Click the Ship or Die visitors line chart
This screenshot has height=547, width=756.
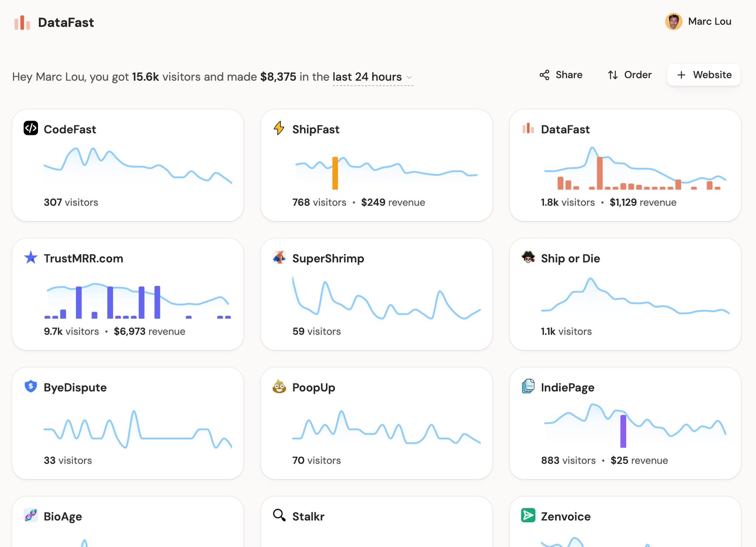click(x=635, y=296)
